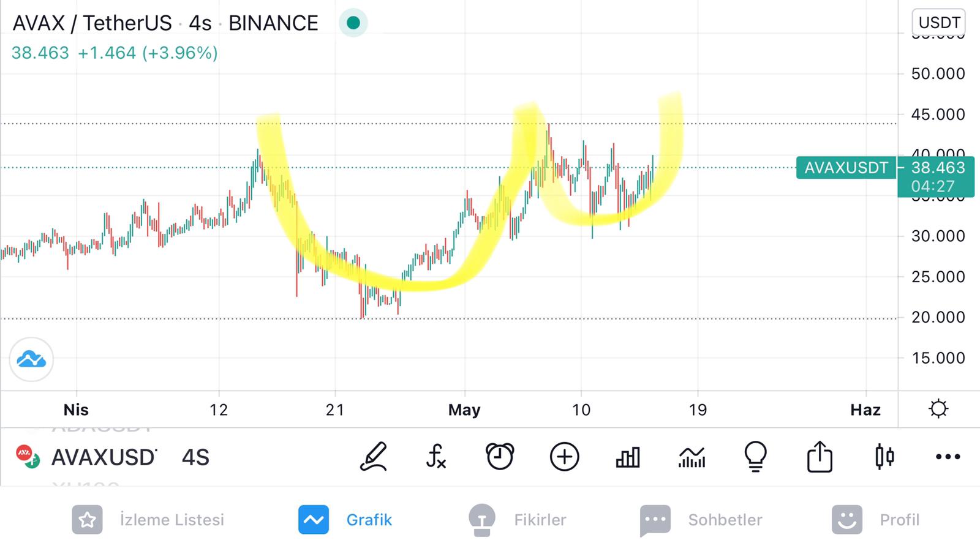Open the indicator templates chart icon

[692, 457]
